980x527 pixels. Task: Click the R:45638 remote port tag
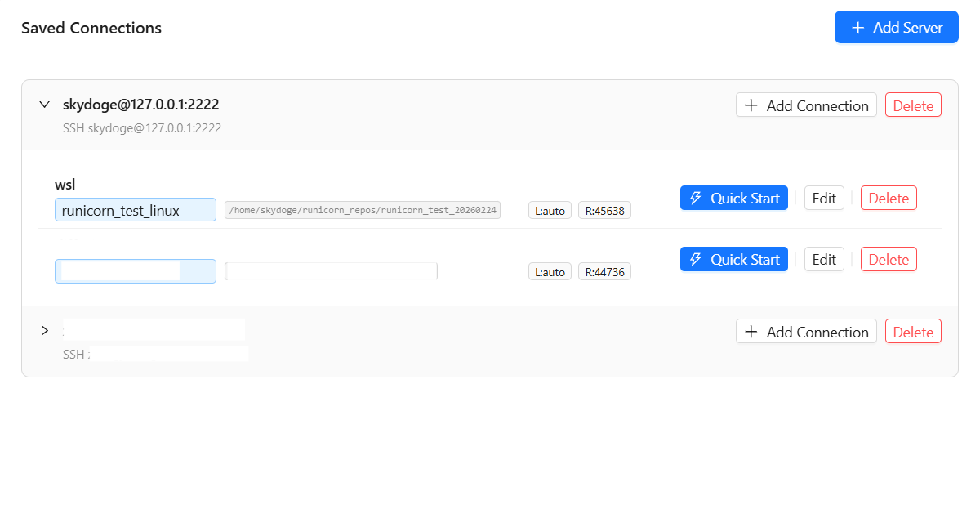[x=604, y=211]
